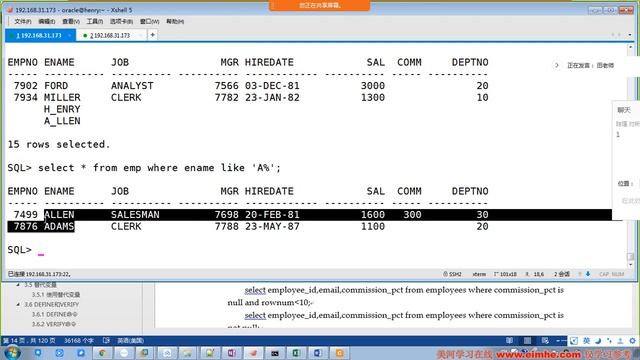640x360 pixels.
Task: Open Word from the taskbar
Action: [318, 353]
